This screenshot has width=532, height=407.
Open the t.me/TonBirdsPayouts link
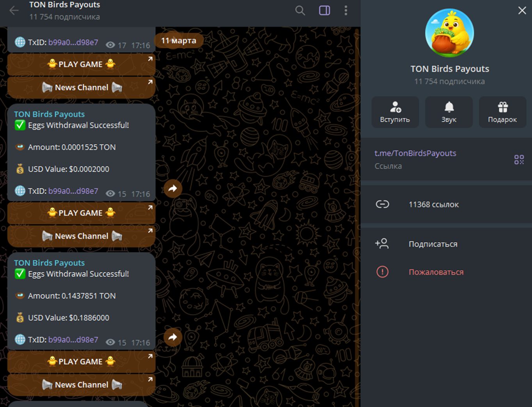415,153
